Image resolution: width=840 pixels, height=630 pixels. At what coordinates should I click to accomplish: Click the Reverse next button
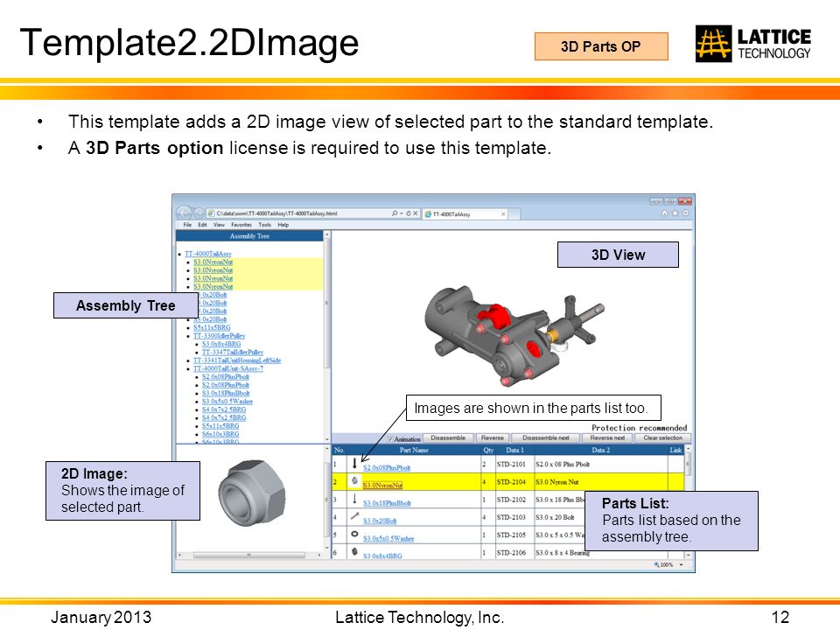pos(607,438)
